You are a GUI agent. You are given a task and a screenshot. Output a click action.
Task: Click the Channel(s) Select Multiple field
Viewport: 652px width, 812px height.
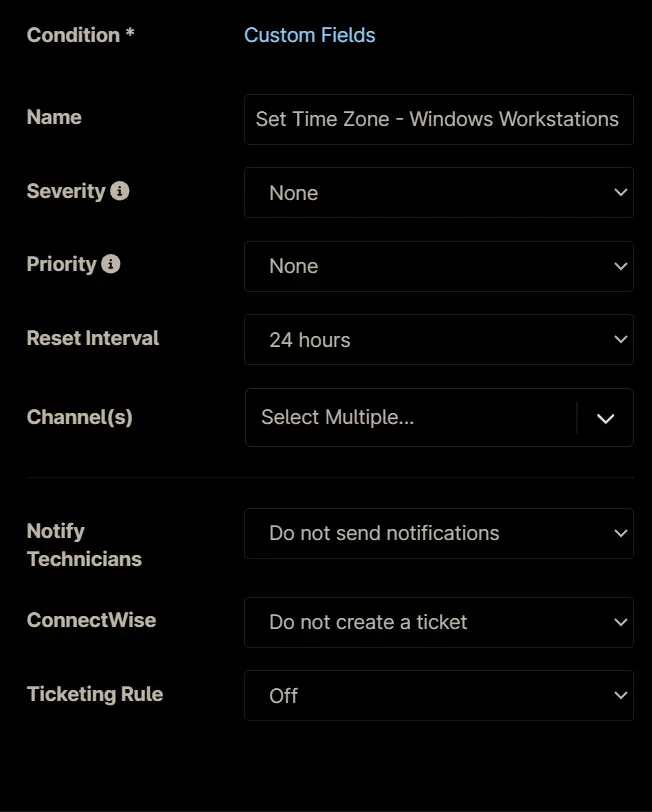[x=411, y=417]
